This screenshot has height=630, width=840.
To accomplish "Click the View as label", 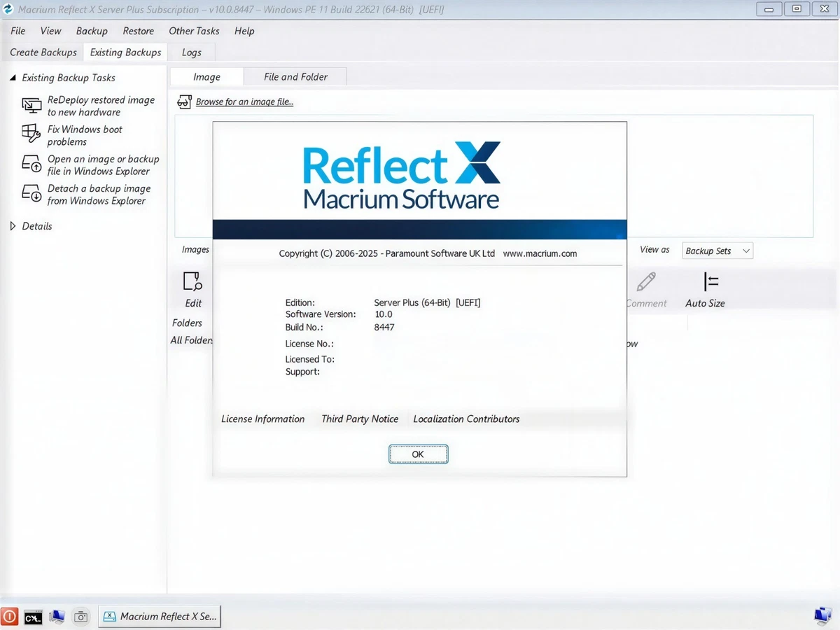I will point(654,250).
